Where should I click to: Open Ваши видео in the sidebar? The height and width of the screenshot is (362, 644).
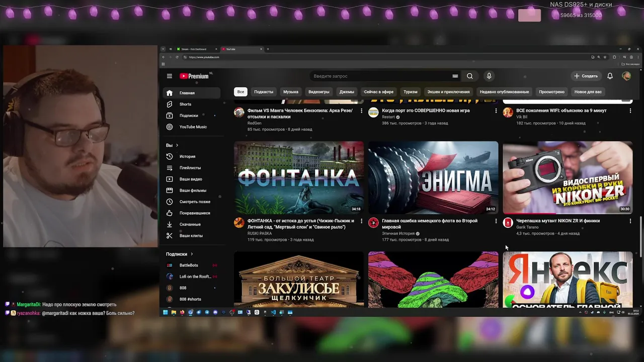[192, 179]
